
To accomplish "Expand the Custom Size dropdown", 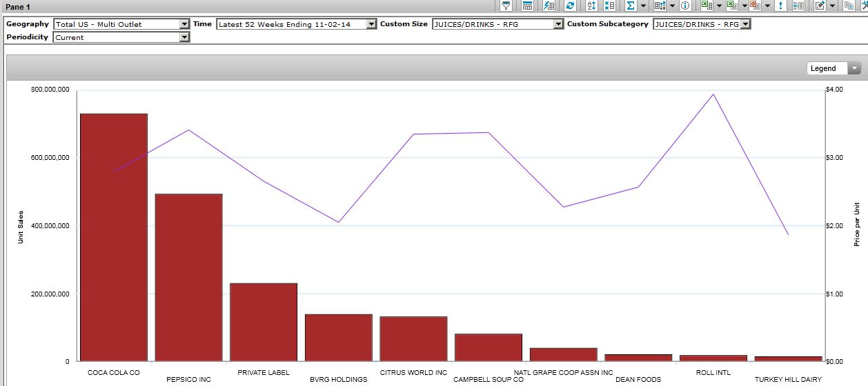I will click(558, 24).
